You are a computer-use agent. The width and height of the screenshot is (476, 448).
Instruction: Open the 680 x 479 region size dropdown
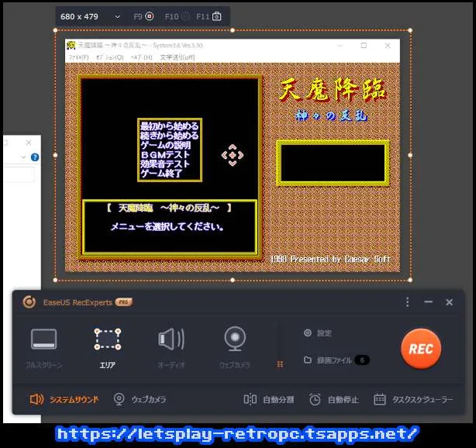[117, 16]
